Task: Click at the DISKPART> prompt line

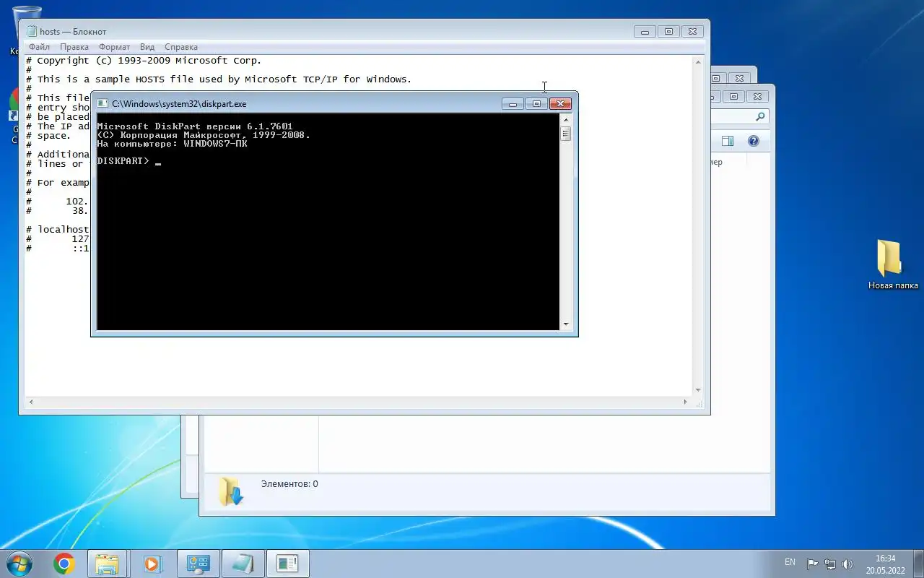Action: click(128, 161)
